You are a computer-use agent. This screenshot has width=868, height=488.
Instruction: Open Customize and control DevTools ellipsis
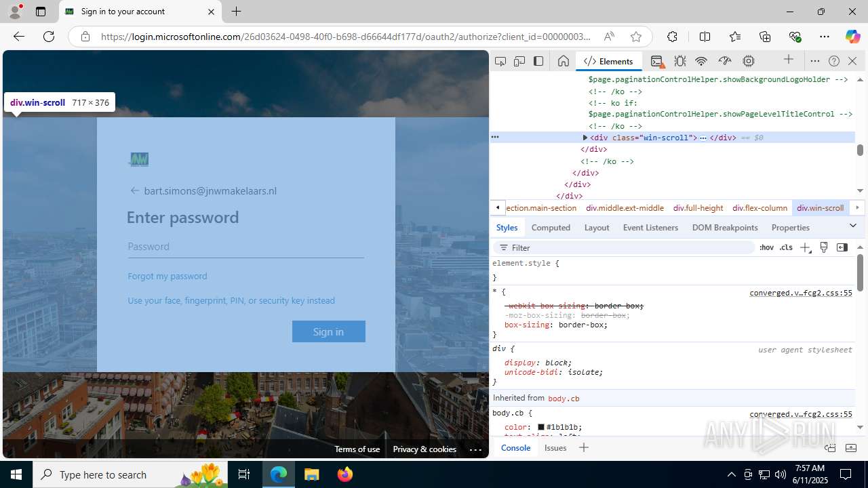point(815,61)
